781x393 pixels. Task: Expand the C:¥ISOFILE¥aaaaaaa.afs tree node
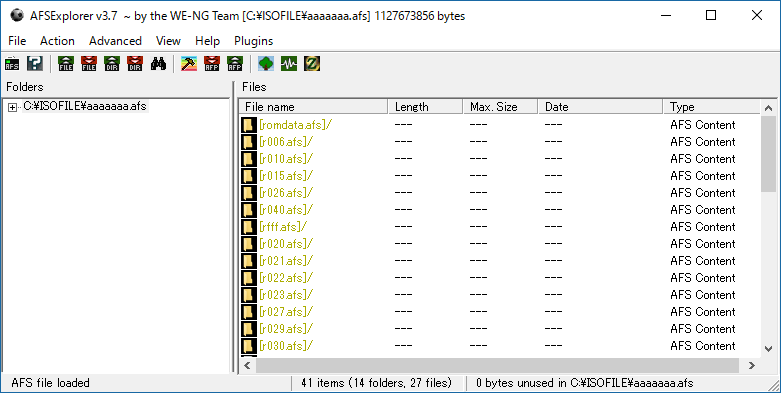coord(12,107)
